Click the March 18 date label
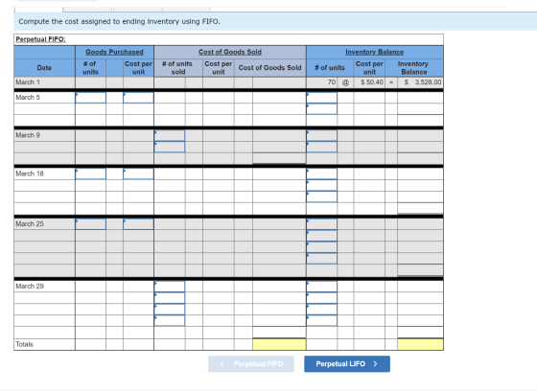Viewport: 537px width, 392px height. [x=30, y=173]
